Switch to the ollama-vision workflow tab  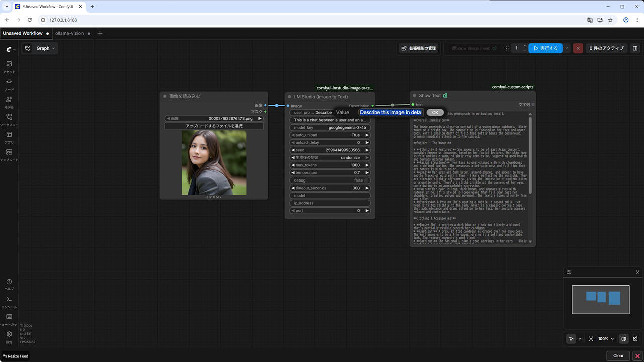point(69,33)
